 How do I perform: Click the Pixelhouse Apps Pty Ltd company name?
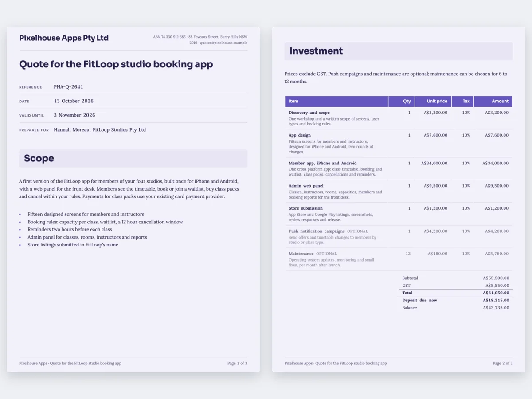[64, 38]
